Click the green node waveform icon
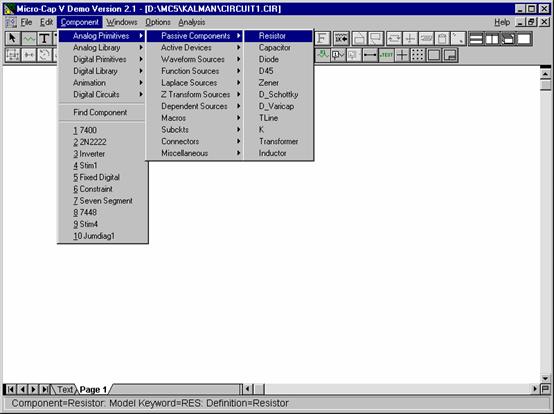The width and height of the screenshot is (554, 414). point(322,55)
